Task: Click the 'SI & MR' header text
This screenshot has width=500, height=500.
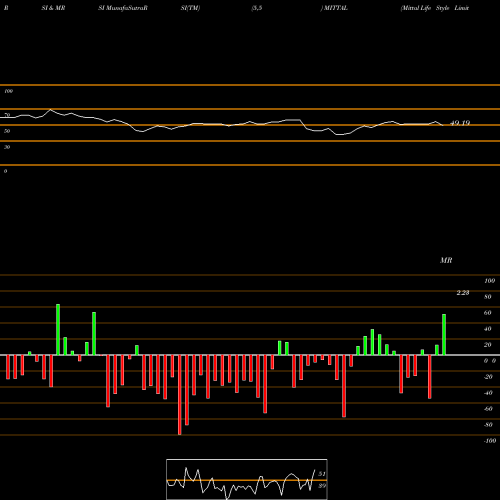Action: (53, 8)
